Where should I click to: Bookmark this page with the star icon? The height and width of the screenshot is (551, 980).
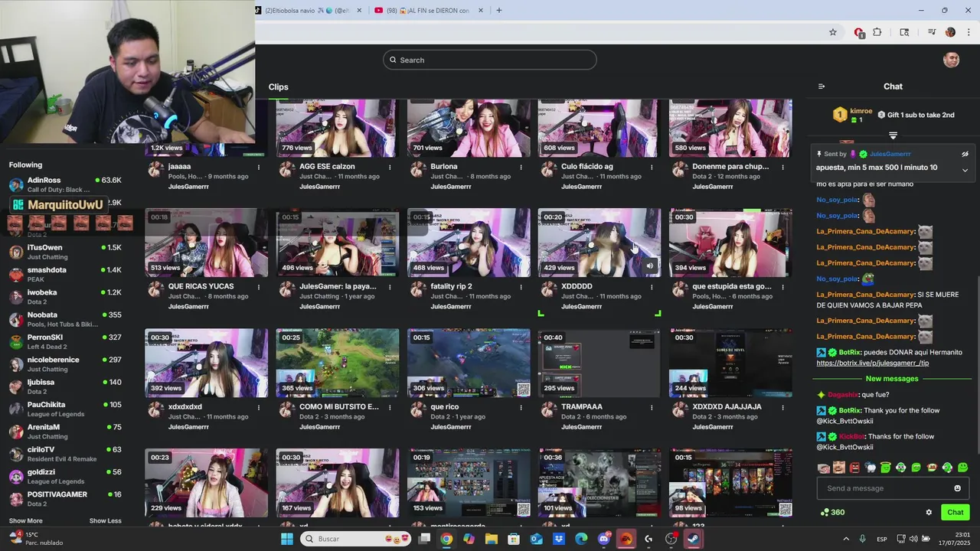833,32
